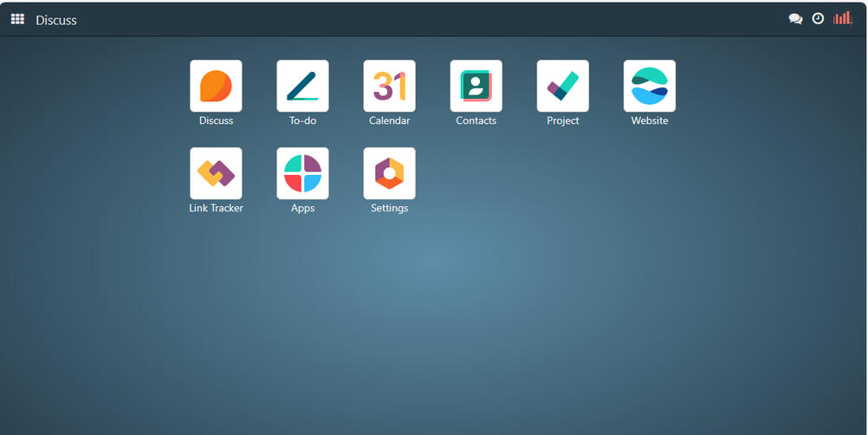Click the red bar chart icon

tap(843, 18)
